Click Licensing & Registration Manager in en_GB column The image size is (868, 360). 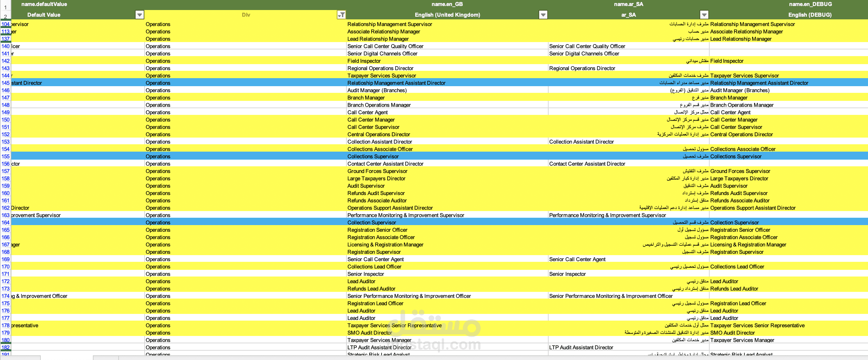pos(385,245)
